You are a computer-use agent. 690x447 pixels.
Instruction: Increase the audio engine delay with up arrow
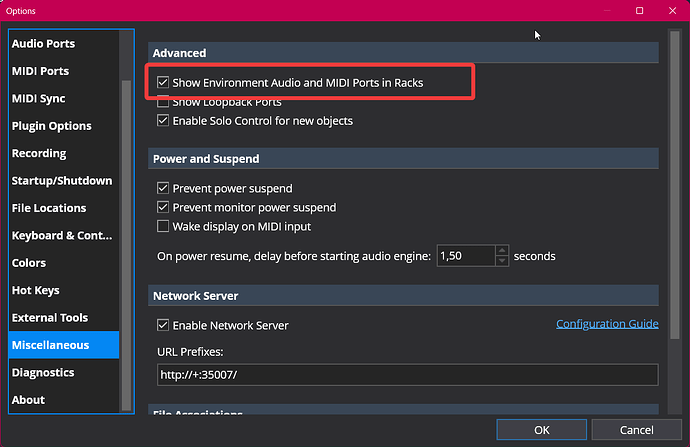pos(502,251)
